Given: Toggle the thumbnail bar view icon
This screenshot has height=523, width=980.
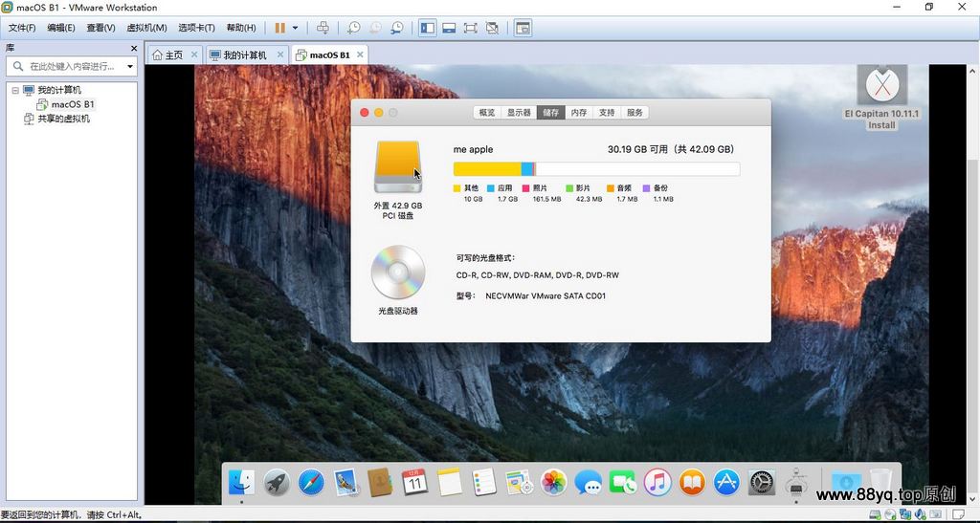Looking at the screenshot, I should 449,28.
